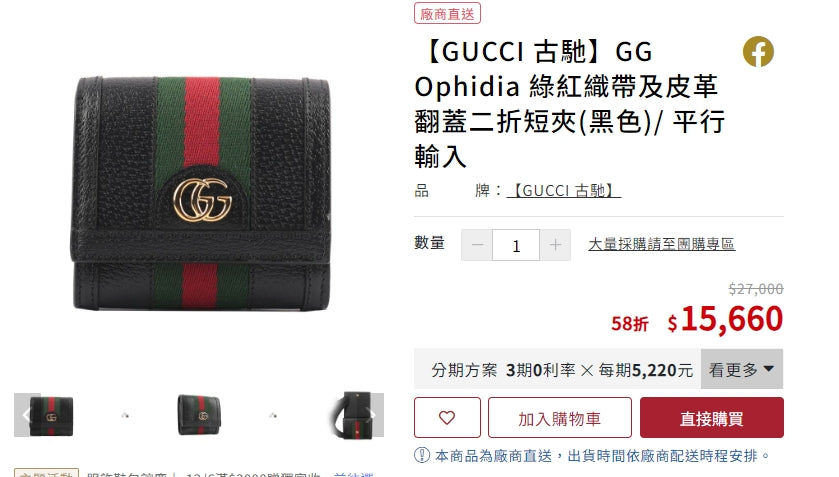The height and width of the screenshot is (477, 839).
Task: Click the main Gucci wallet product image
Action: tap(201, 194)
